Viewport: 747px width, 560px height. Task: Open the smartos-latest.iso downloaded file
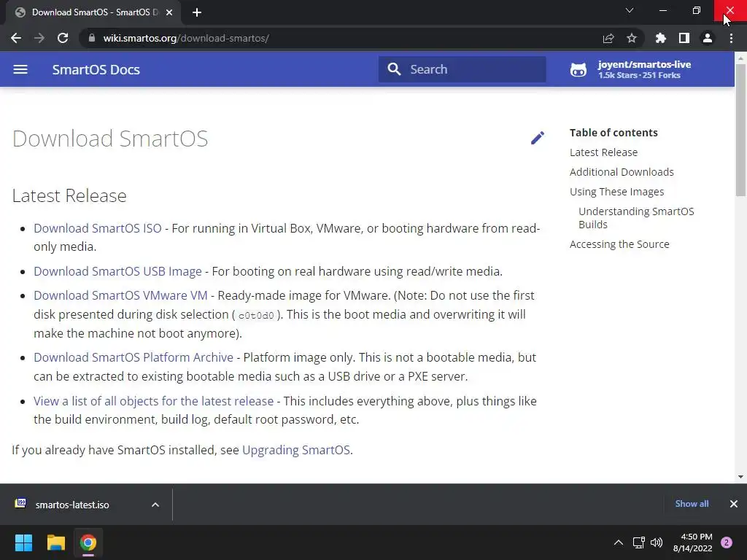coord(71,505)
